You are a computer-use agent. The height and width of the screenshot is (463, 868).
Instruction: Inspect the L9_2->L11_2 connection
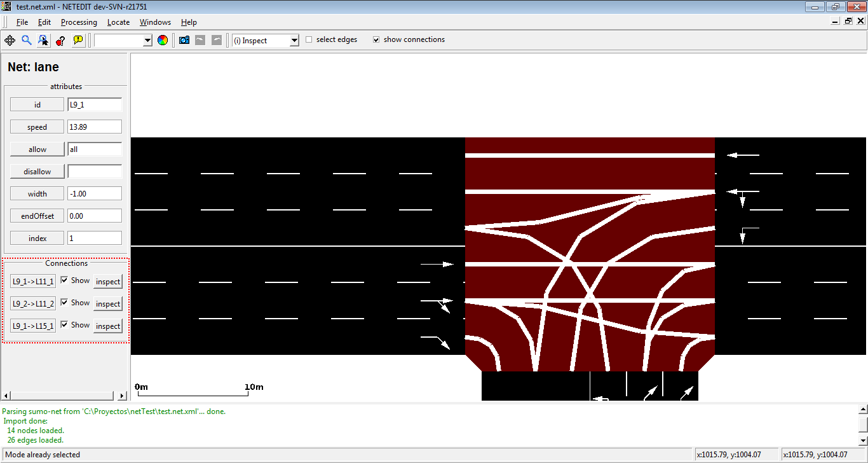[x=108, y=303]
